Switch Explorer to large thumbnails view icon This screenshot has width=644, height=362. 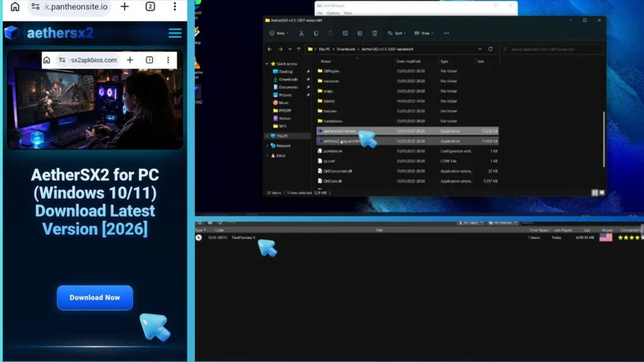[x=602, y=192]
